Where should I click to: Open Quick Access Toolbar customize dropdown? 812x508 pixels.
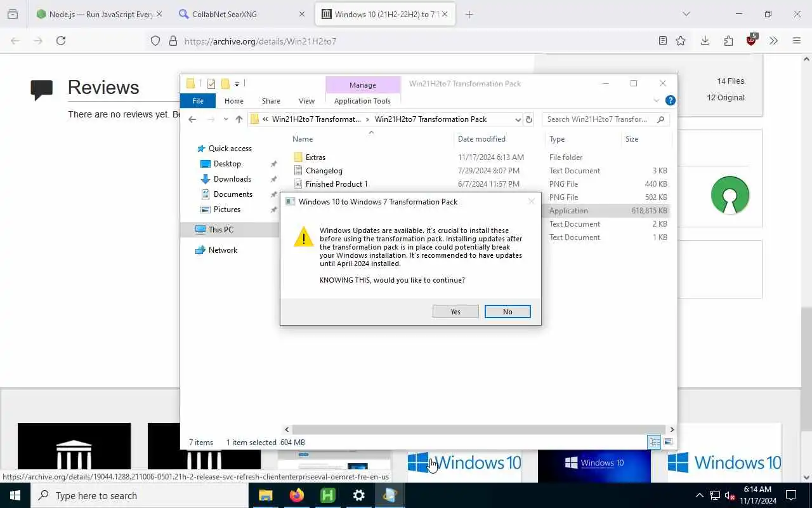tap(237, 84)
